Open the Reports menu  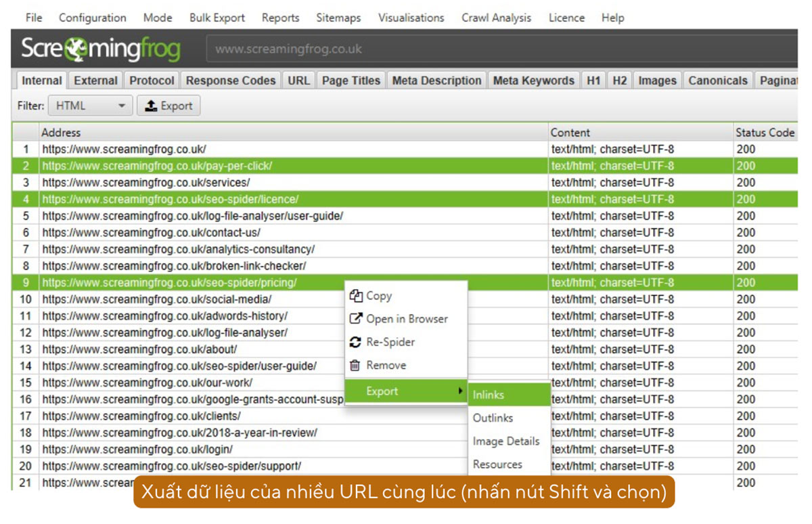[x=280, y=18]
